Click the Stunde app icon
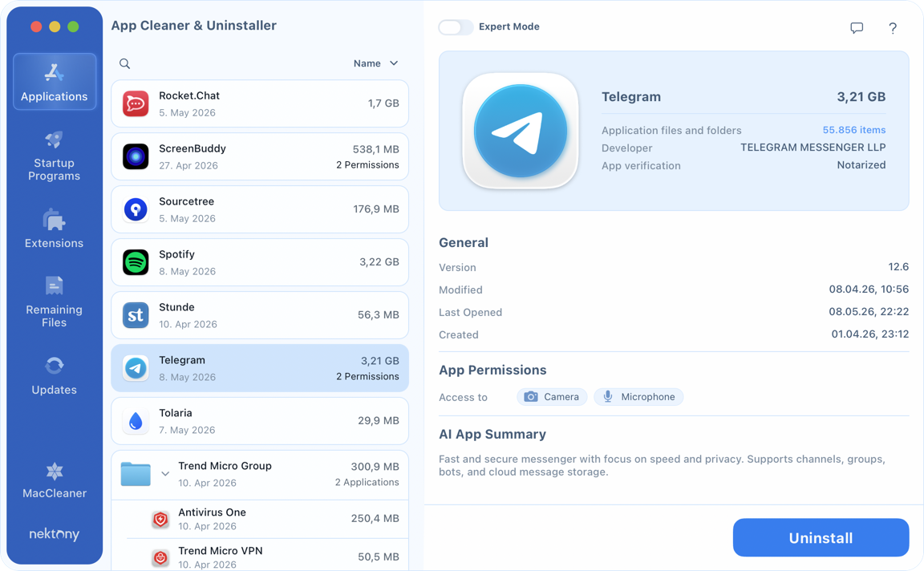The height and width of the screenshot is (571, 924). 136,315
